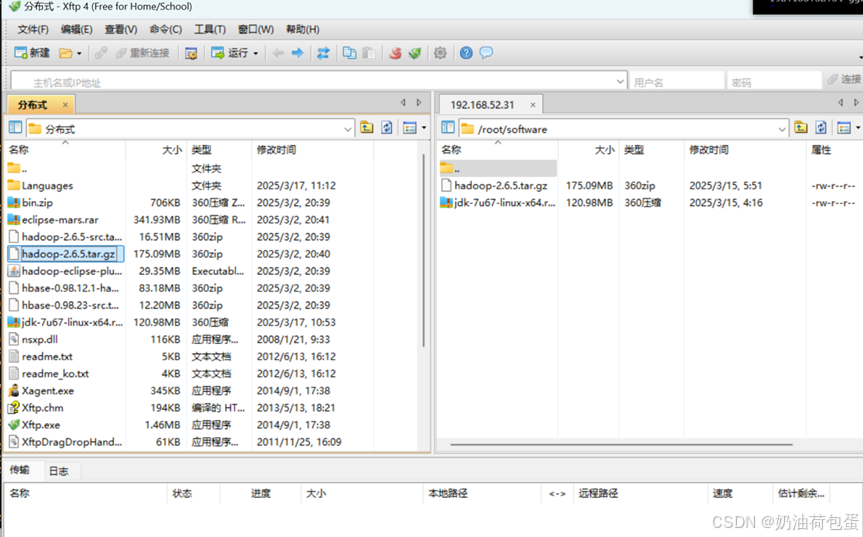Image resolution: width=863 pixels, height=537 pixels.
Task: Expand the host address dropdown arrow
Action: coord(620,82)
